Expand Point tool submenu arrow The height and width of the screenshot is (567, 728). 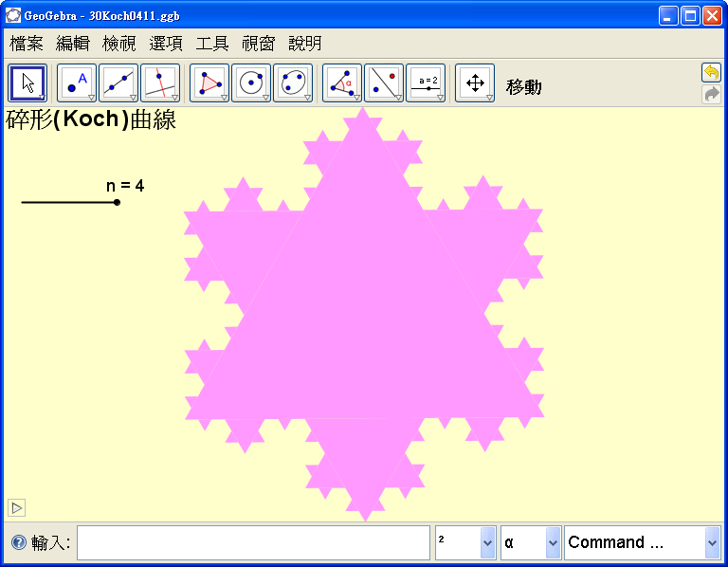tap(91, 97)
